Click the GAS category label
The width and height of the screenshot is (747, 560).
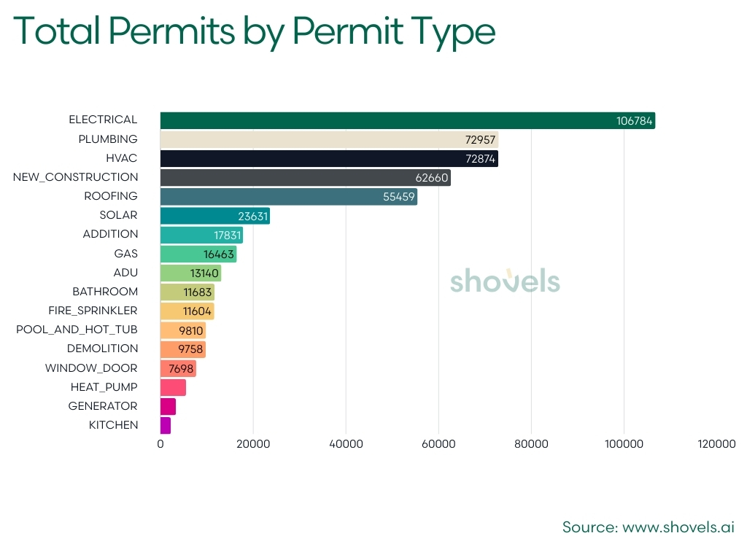point(125,254)
